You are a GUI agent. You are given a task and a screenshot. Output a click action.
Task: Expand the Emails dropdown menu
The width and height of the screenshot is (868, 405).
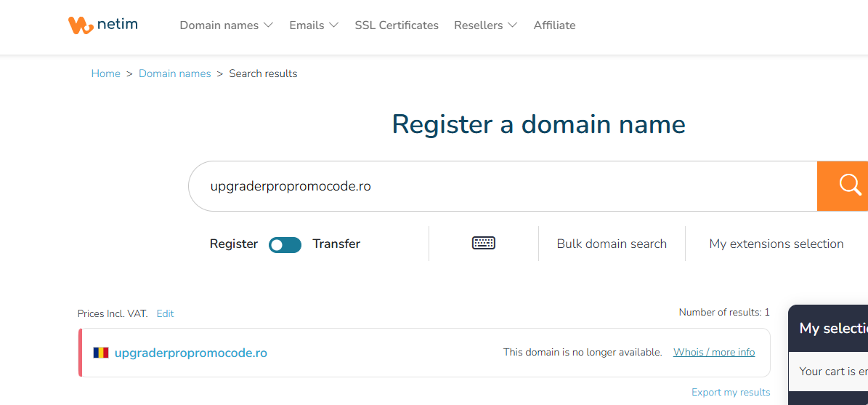[x=314, y=25]
